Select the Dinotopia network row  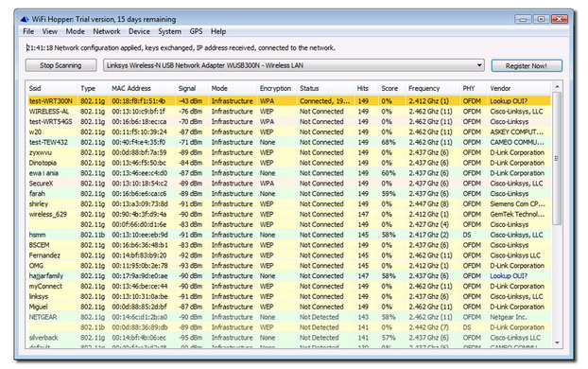pos(289,163)
